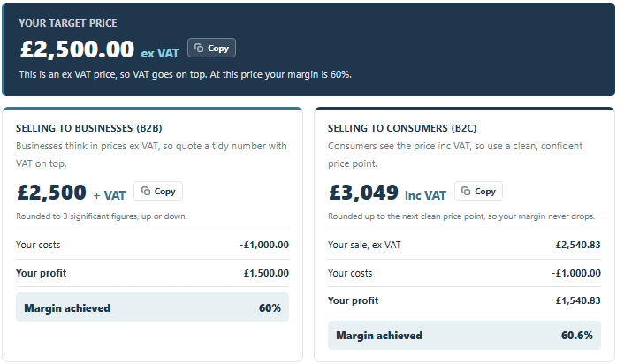Screen dimensions: 624x364
Task: Click the 'Your profit' label in B2B card
Action: pos(41,273)
